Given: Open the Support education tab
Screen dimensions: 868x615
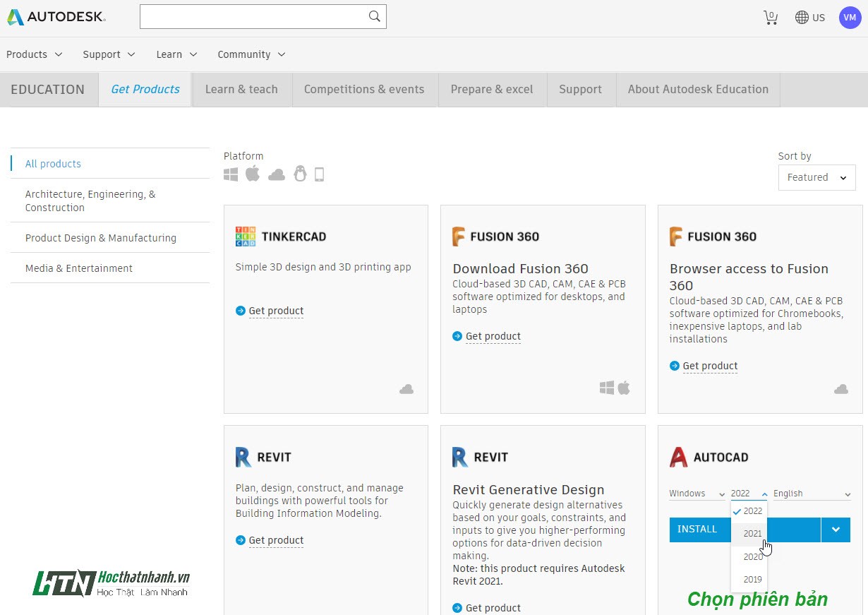Looking at the screenshot, I should tap(580, 90).
